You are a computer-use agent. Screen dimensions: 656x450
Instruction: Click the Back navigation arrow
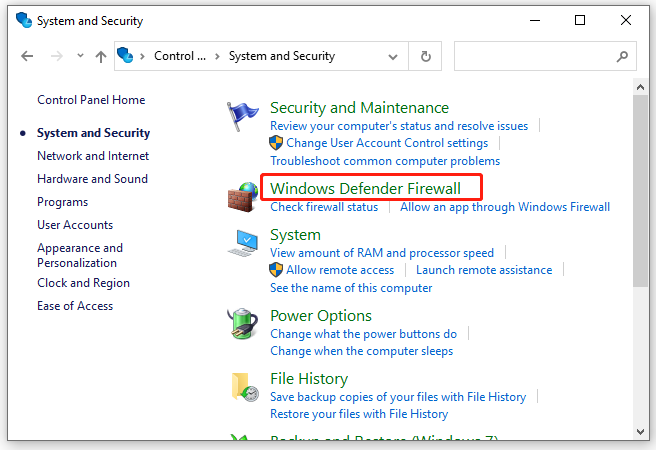pyautogui.click(x=27, y=56)
